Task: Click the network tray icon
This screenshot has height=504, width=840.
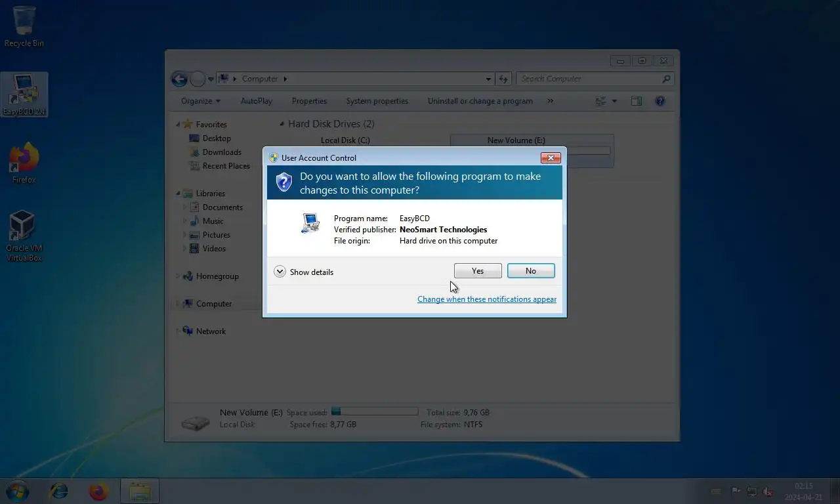Action: 752,492
